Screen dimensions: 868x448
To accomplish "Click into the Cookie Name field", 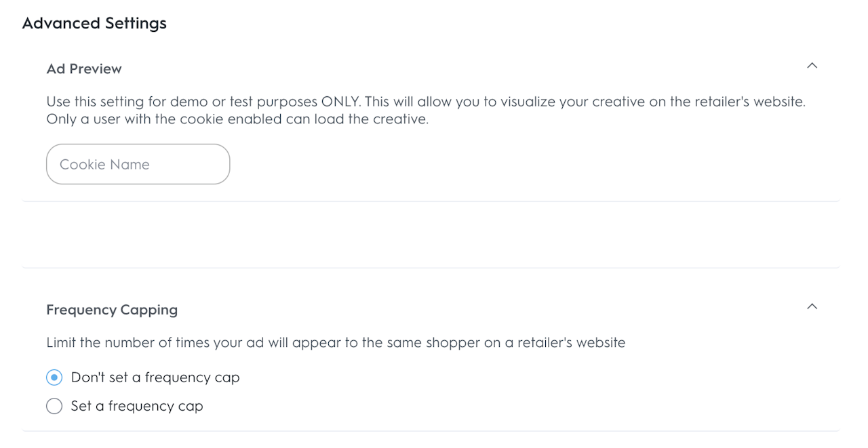I will click(x=138, y=164).
